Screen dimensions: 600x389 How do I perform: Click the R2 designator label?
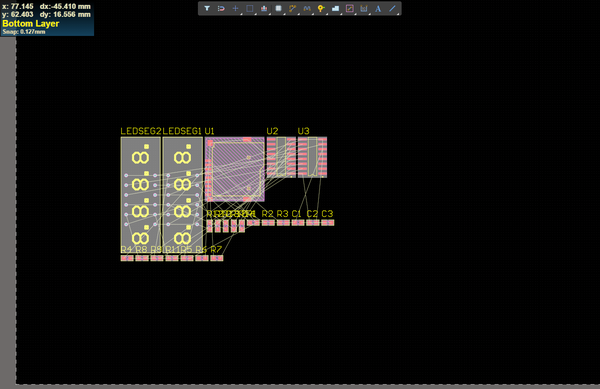(267, 214)
